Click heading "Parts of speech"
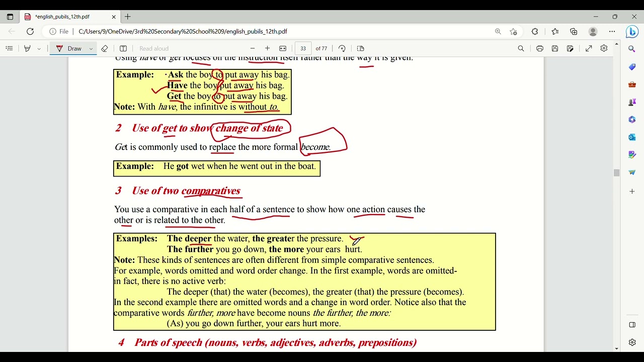The image size is (644, 362). 275,343
